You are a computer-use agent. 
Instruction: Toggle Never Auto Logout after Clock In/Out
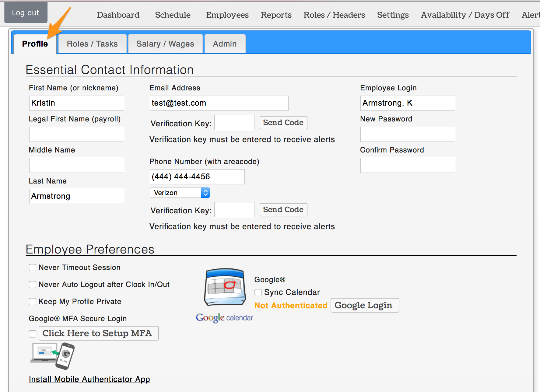[x=33, y=285]
